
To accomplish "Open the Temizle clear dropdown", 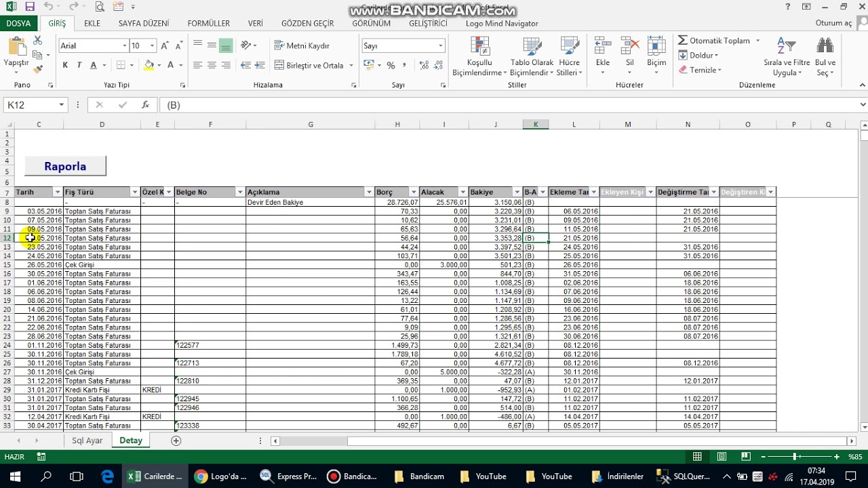I will (701, 70).
